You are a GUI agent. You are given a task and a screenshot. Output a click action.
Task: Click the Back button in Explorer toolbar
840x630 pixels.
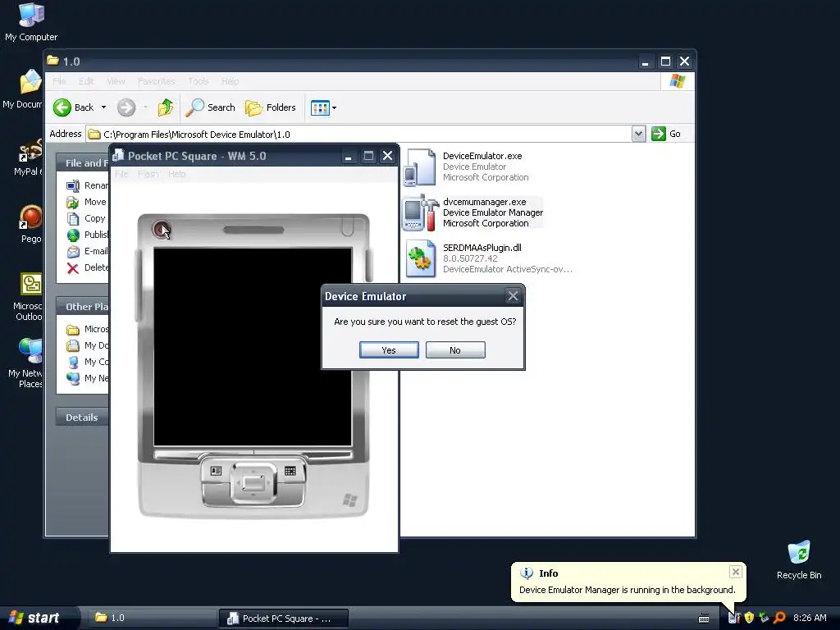point(73,107)
